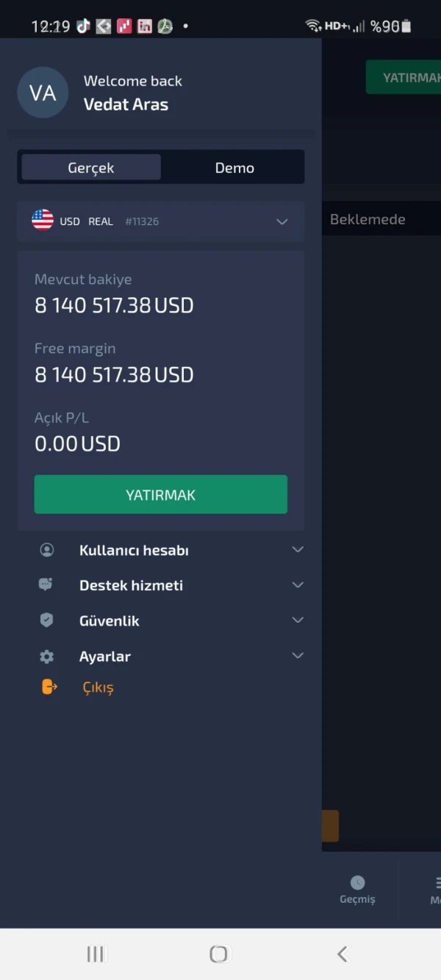Switch to Gerçek real account mode
This screenshot has height=980, width=441.
(91, 168)
